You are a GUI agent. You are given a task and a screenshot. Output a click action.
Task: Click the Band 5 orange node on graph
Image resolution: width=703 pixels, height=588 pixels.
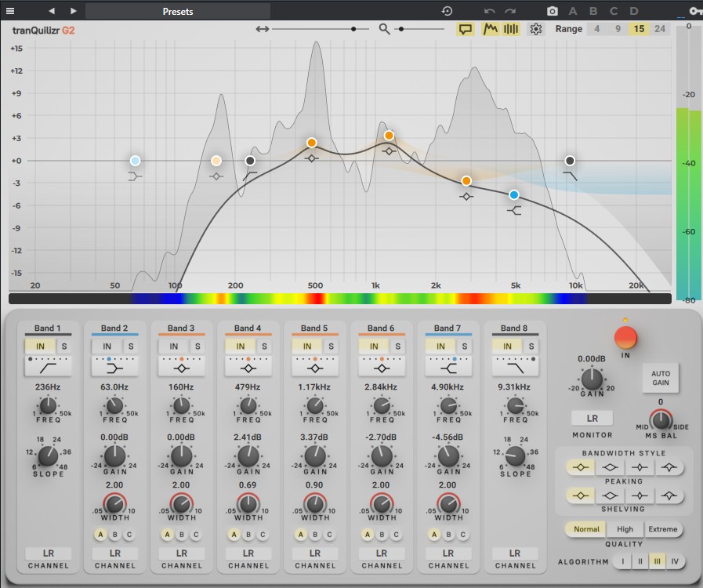tap(389, 136)
